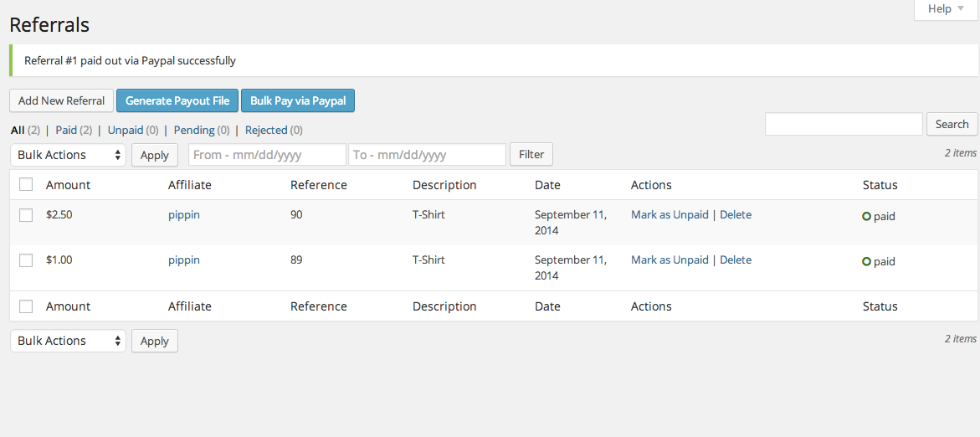This screenshot has height=437, width=980.
Task: Switch to Pending referrals filter
Action: [x=194, y=131]
